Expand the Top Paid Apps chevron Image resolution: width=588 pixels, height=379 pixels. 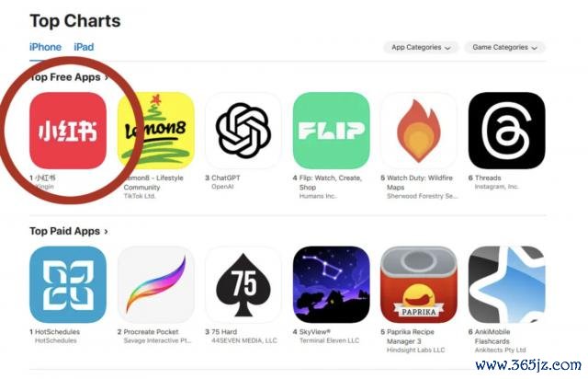(x=107, y=232)
